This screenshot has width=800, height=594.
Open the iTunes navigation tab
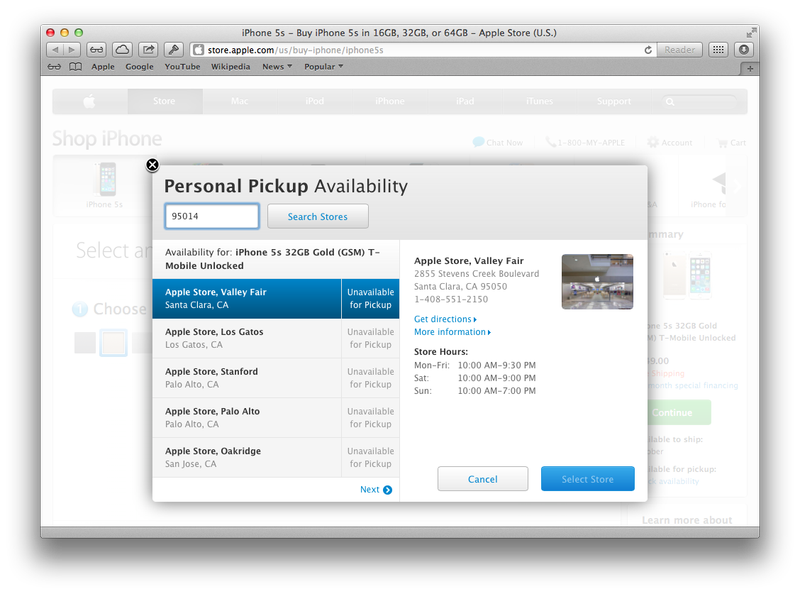click(x=539, y=102)
